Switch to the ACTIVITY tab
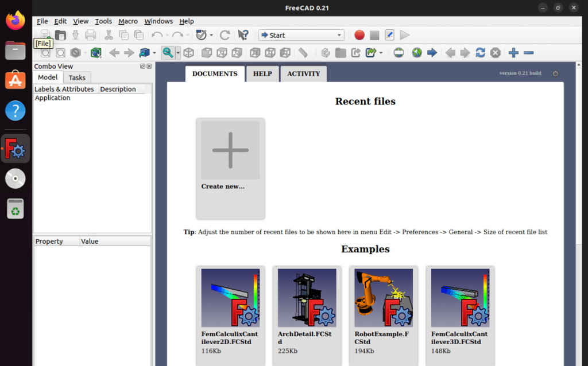This screenshot has width=588, height=366. pos(303,73)
